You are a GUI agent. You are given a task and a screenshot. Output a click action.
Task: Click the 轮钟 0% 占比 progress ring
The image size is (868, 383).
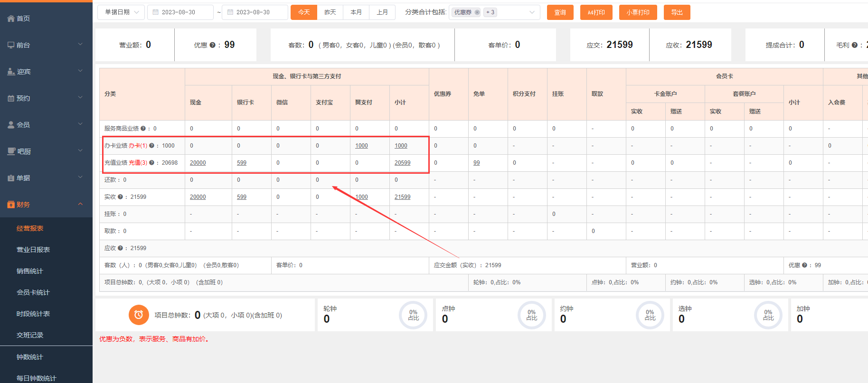[413, 315]
